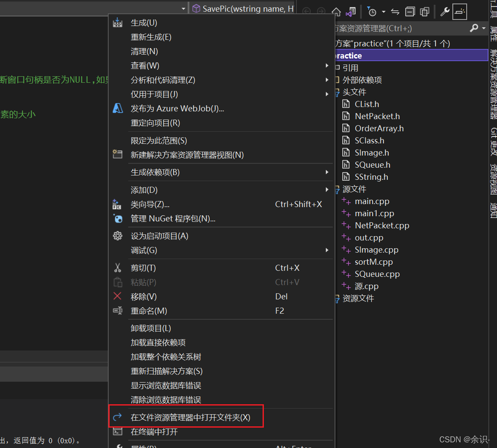Viewport: 497px width, 448px height.
Task: Click the switch views icon with the Visual Studio logo
Action: [351, 12]
